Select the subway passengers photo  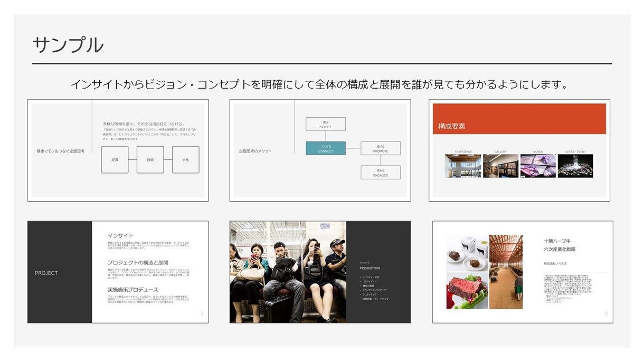288,272
